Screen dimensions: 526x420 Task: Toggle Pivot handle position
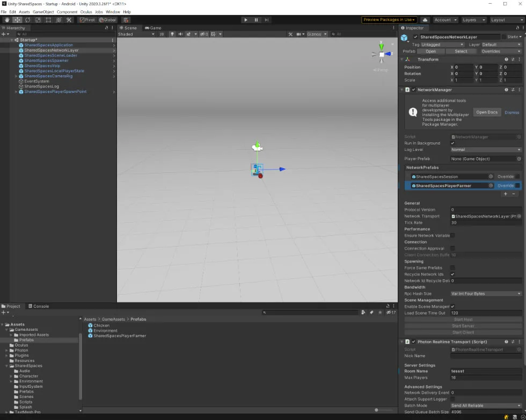click(x=87, y=20)
